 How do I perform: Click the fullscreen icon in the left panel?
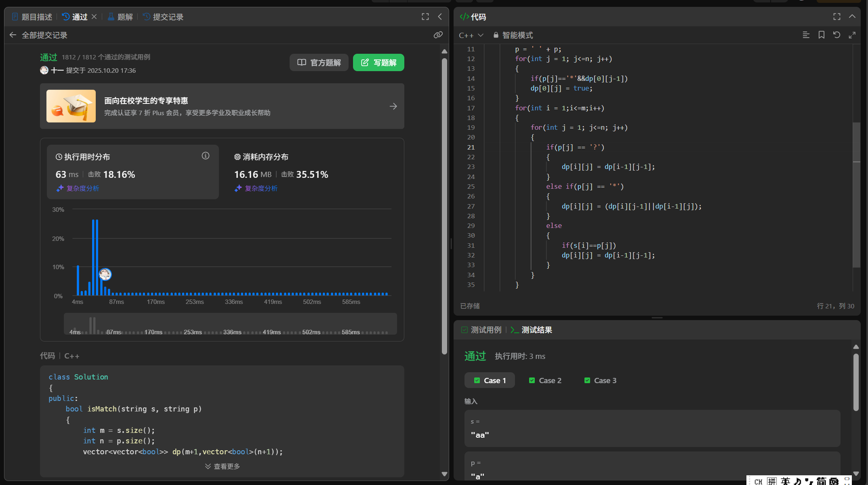tap(425, 17)
